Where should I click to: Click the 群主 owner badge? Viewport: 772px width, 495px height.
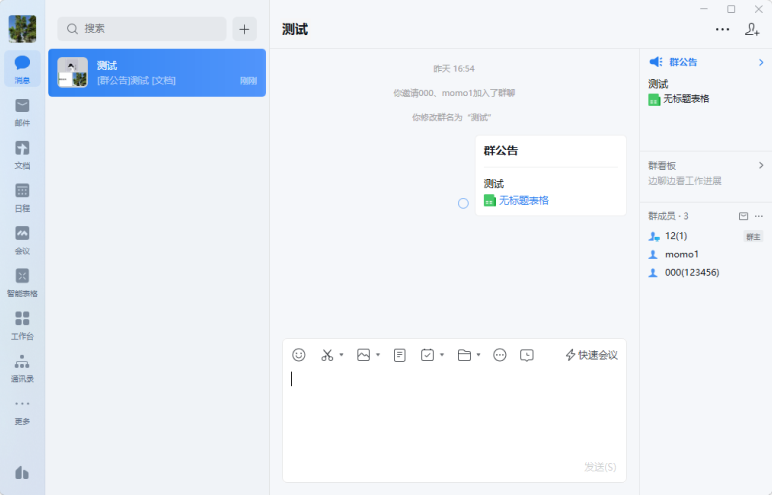(x=753, y=237)
